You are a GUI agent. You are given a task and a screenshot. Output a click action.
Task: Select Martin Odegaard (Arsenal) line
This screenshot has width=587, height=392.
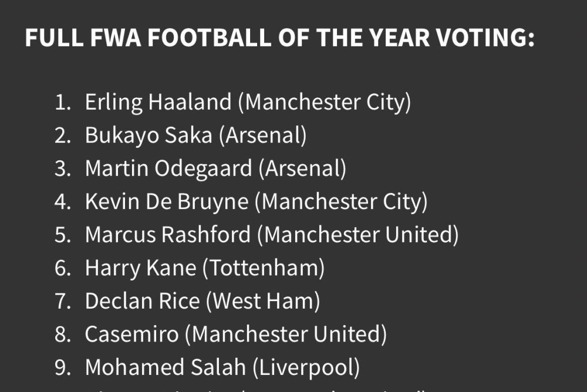click(215, 168)
